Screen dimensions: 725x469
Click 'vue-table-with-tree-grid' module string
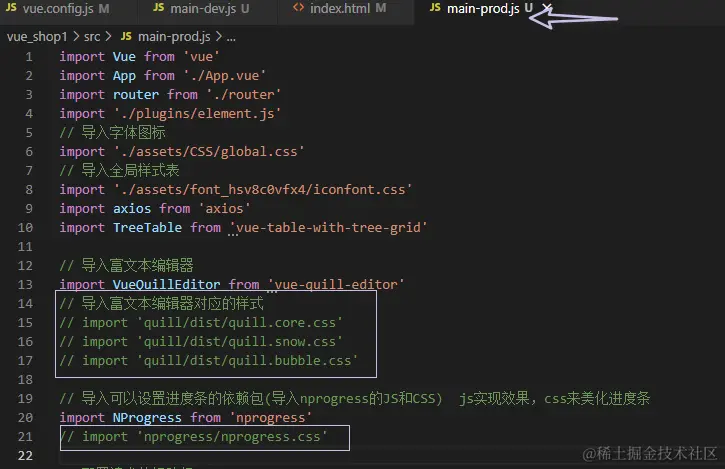[x=328, y=228]
